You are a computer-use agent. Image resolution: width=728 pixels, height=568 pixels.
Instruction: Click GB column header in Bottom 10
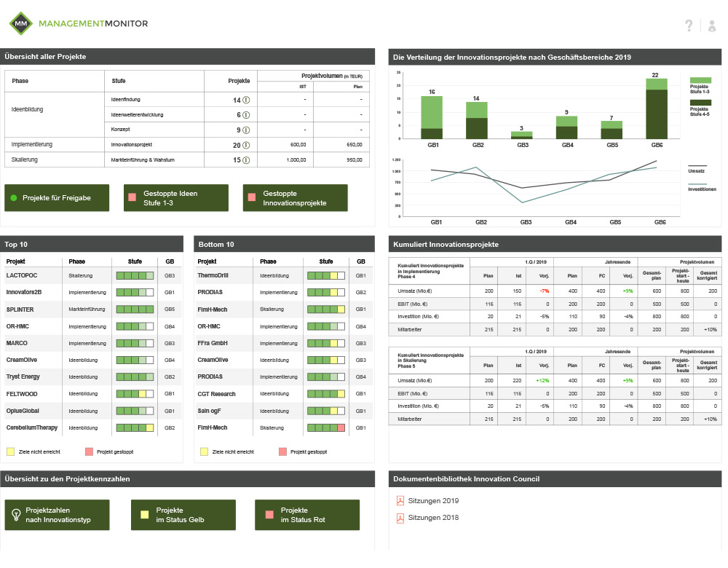[x=361, y=261]
